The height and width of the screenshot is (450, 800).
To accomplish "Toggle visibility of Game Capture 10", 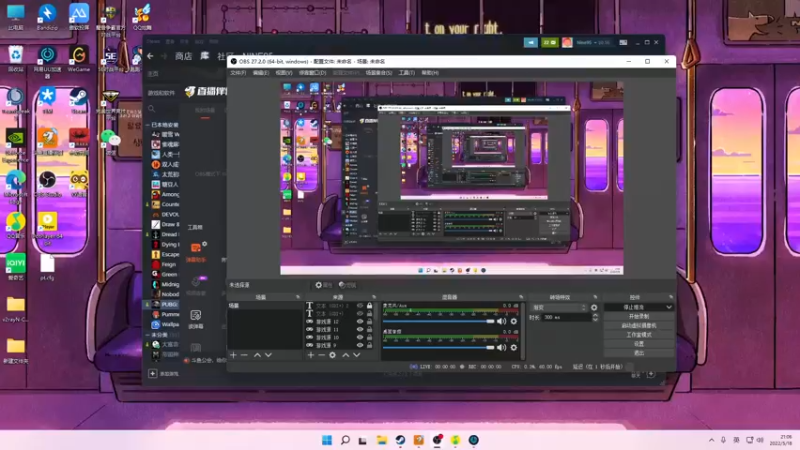I will pos(360,337).
